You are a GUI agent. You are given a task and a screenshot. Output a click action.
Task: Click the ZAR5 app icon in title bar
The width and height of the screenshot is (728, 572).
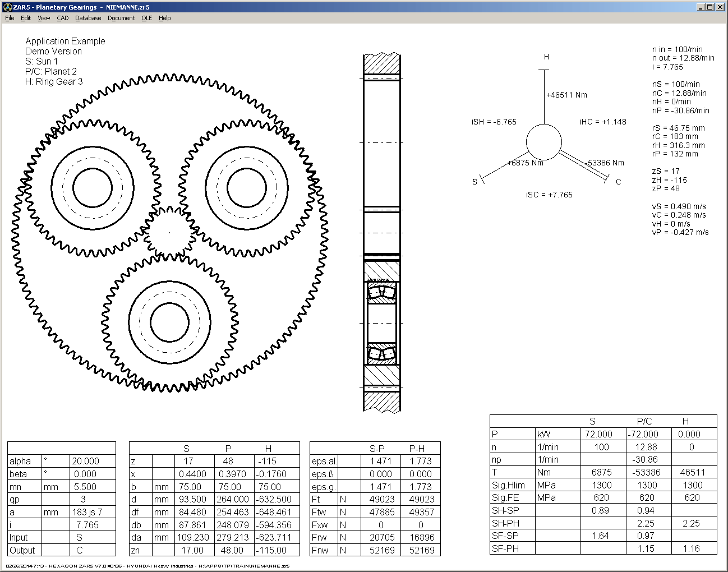click(7, 7)
